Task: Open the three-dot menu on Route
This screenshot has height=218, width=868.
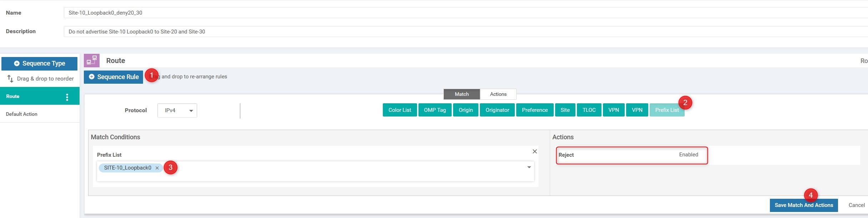Action: (67, 97)
